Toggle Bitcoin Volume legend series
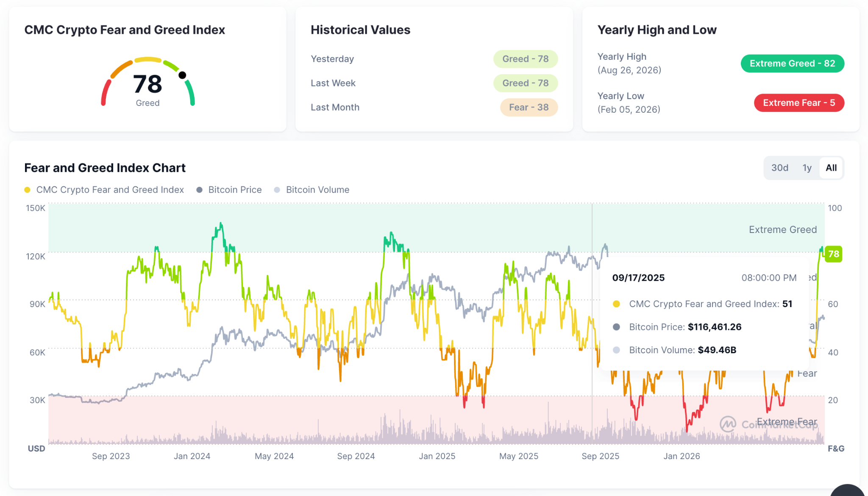The height and width of the screenshot is (496, 868). tap(312, 190)
